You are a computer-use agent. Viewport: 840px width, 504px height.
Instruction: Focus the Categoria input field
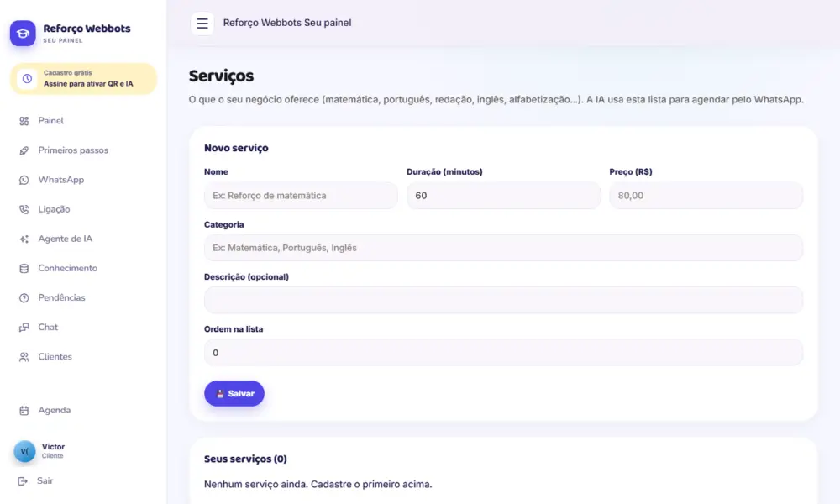coord(503,248)
